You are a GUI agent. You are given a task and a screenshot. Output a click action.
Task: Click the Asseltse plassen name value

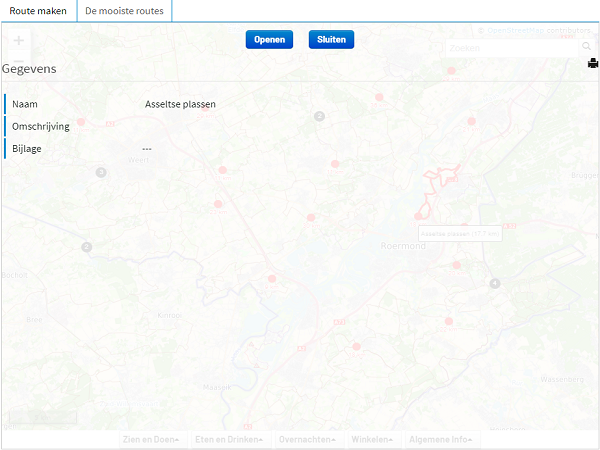(180, 104)
